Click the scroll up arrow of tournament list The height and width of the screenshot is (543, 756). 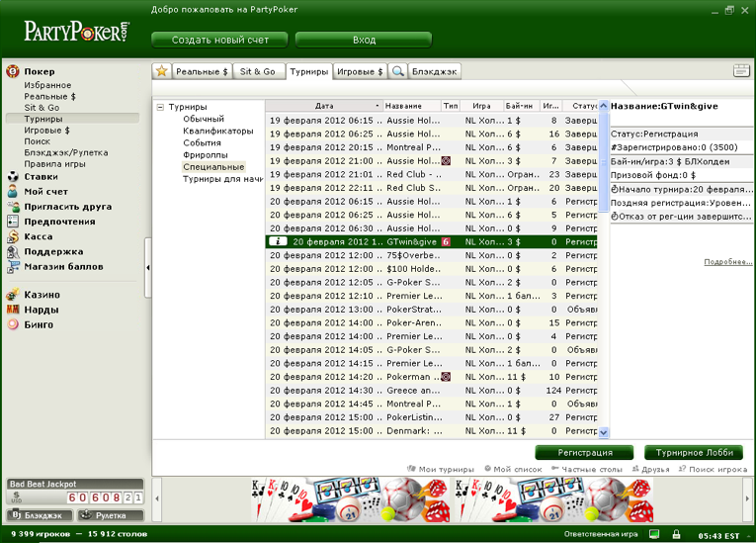[x=603, y=106]
